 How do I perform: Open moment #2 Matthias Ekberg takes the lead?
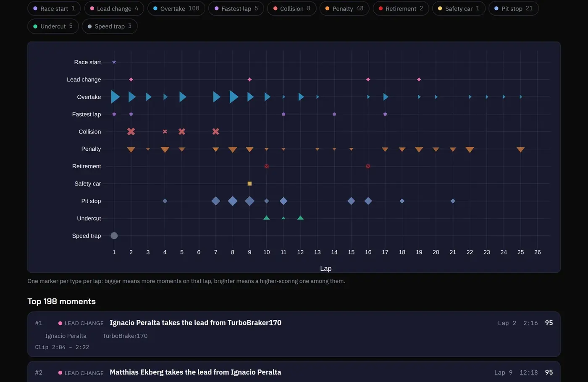click(294, 372)
